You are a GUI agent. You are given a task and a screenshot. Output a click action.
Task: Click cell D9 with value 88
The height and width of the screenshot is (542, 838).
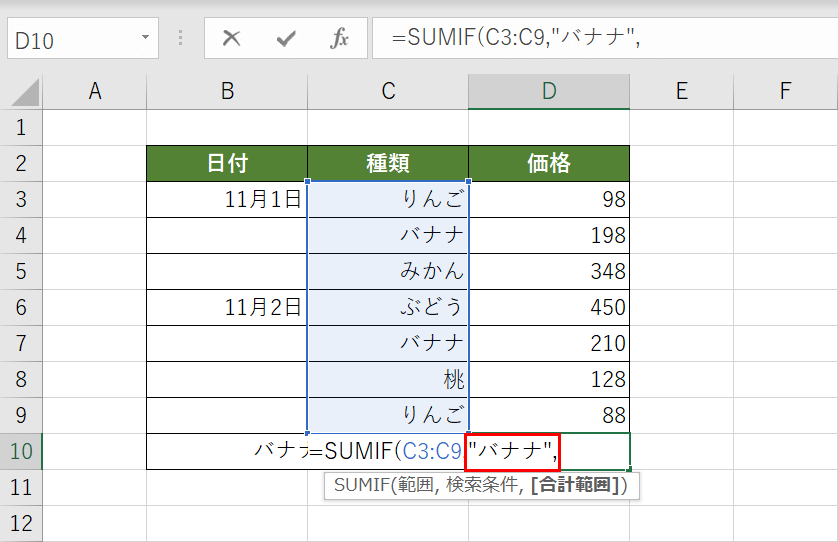point(549,415)
